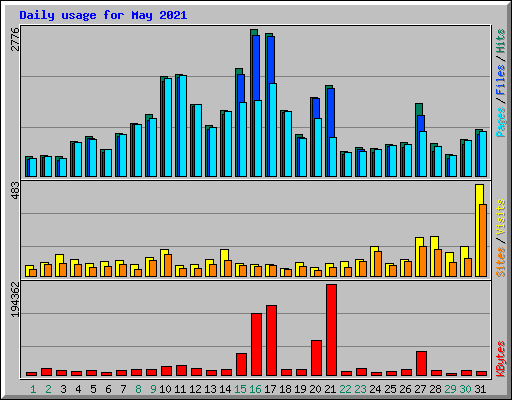Click day 12 on the x-axis
The image size is (512, 400).
[x=195, y=389]
